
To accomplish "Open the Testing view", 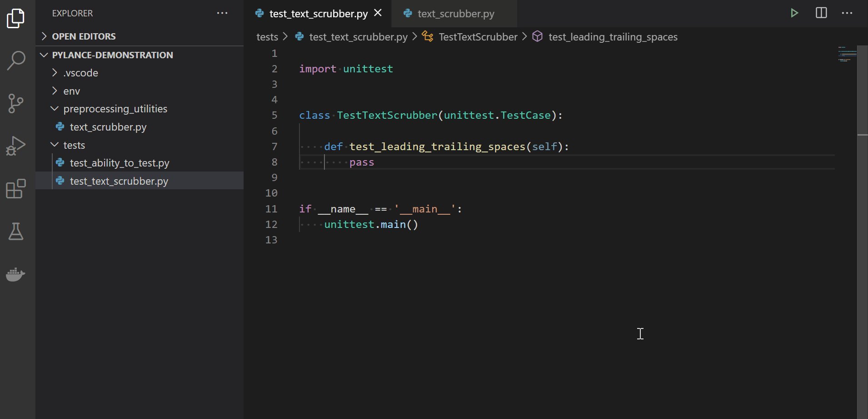I will [x=16, y=232].
